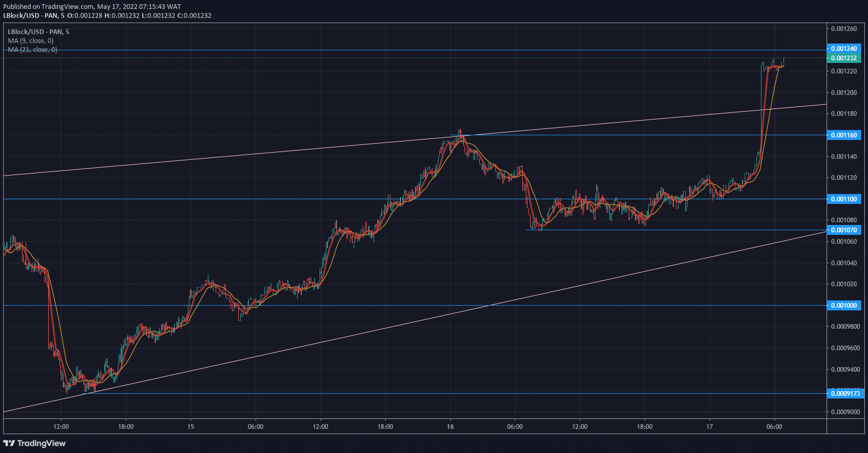Click the date label 16 on time axis
868x453 pixels.
450,427
